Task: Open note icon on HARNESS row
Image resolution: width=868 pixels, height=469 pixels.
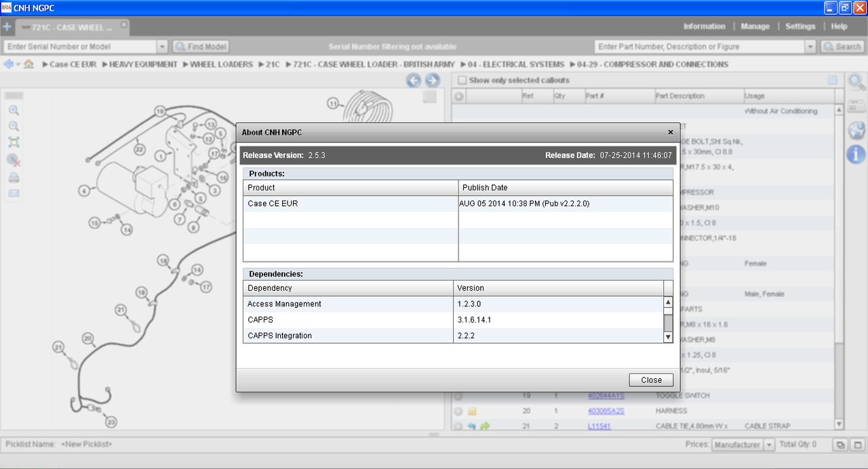Action: [x=472, y=411]
